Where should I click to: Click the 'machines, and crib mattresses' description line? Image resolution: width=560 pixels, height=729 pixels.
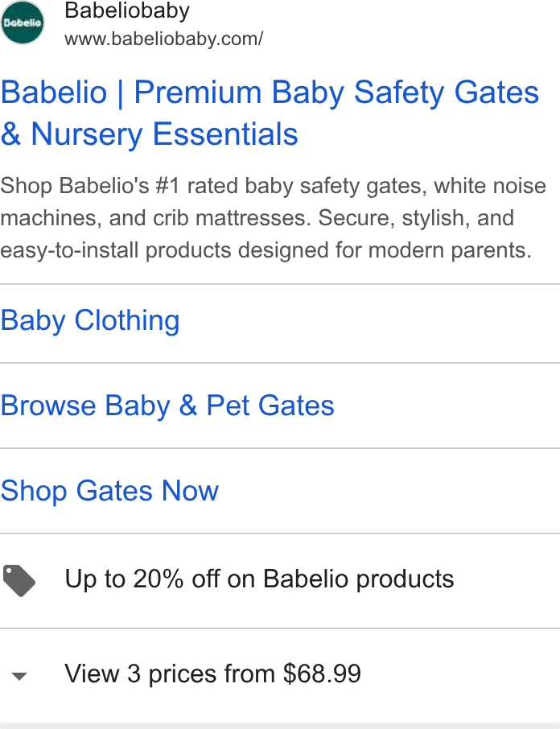[257, 218]
